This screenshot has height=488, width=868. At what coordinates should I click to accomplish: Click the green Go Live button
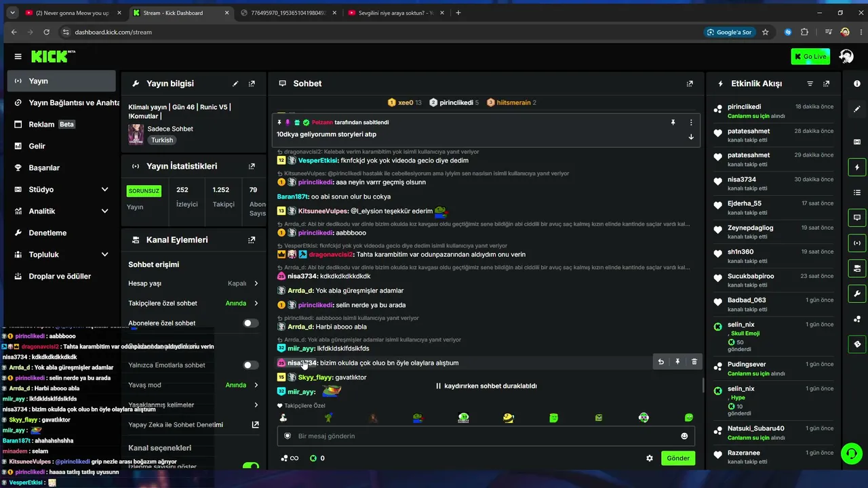point(810,56)
